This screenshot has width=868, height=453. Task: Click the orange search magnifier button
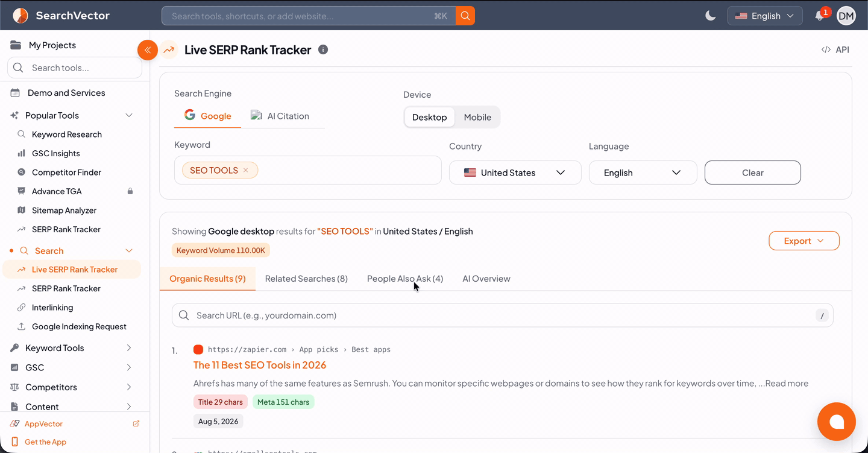[x=465, y=16]
